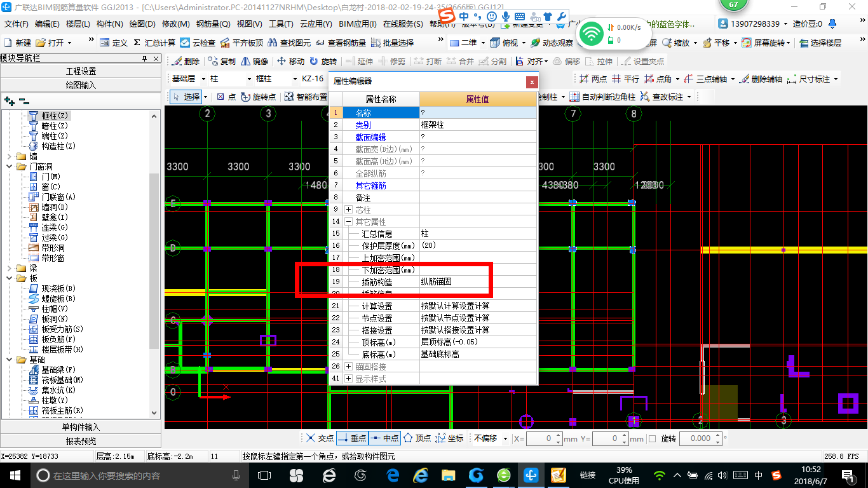Viewport: 868px width, 488px height.
Task: Activate 平齐板顶 tool
Action: [x=241, y=43]
